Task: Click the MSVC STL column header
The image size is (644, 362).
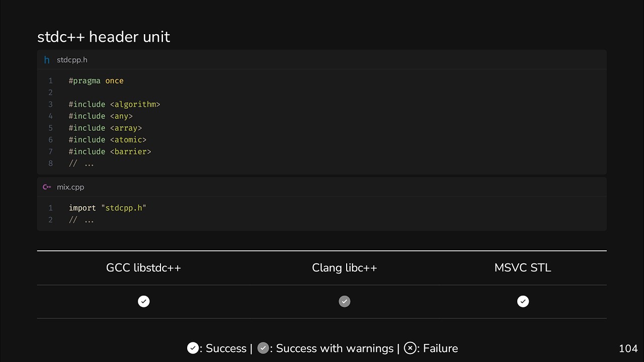Action: pyautogui.click(x=523, y=267)
